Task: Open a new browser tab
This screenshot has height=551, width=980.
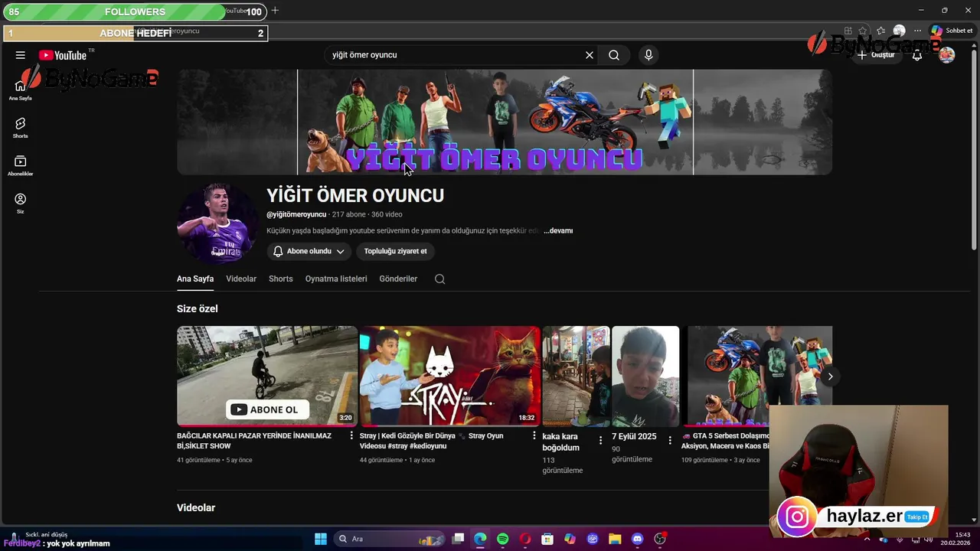Action: click(x=275, y=11)
